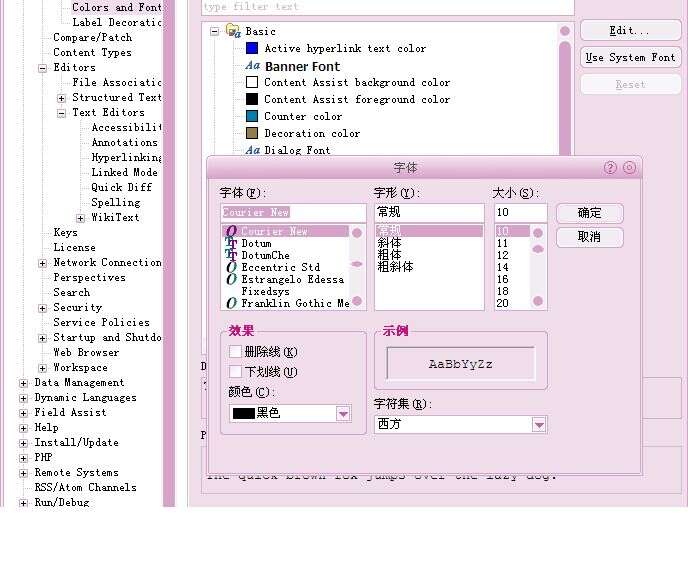Click the DotumChe TrueType icon
Screen dimensions: 688x582
point(231,255)
